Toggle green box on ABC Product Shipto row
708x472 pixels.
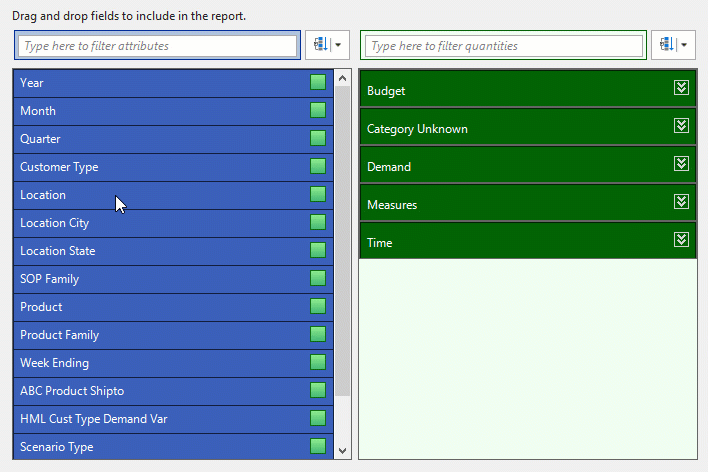tap(318, 390)
